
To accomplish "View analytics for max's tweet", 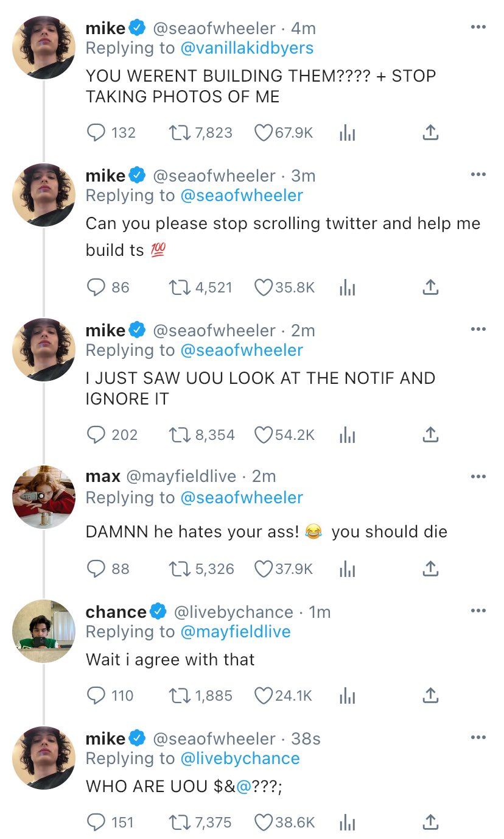I will coord(346,568).
